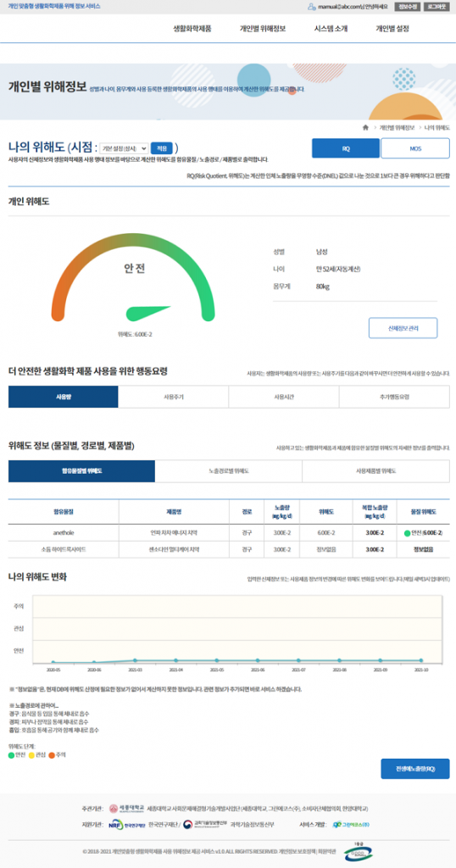Open the 개인별 설정 menu
Viewport: 456px width, 868px height.
tap(392, 29)
